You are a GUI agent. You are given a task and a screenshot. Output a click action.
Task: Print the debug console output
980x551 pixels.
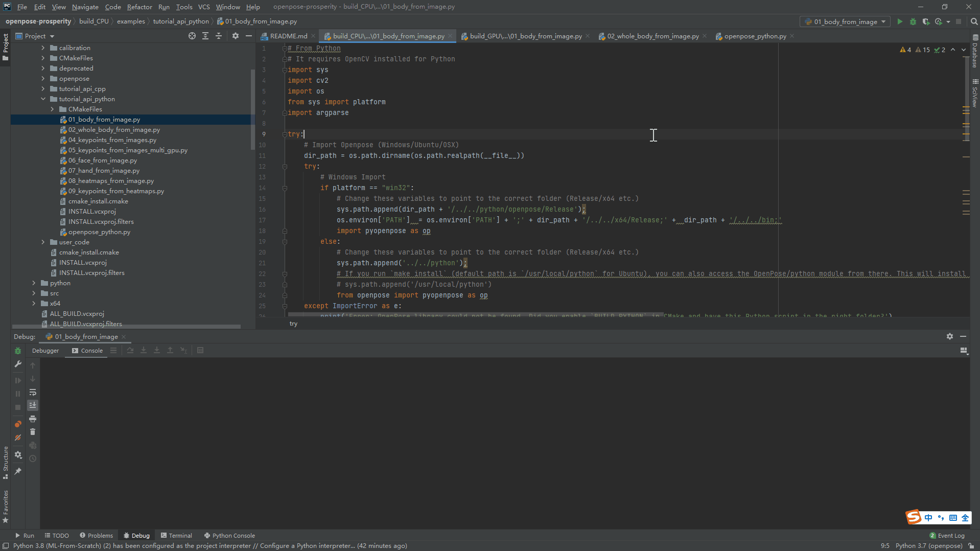pos(33,419)
